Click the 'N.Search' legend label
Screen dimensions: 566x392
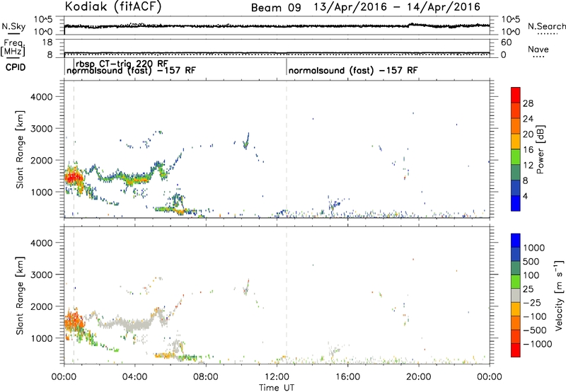click(x=546, y=26)
